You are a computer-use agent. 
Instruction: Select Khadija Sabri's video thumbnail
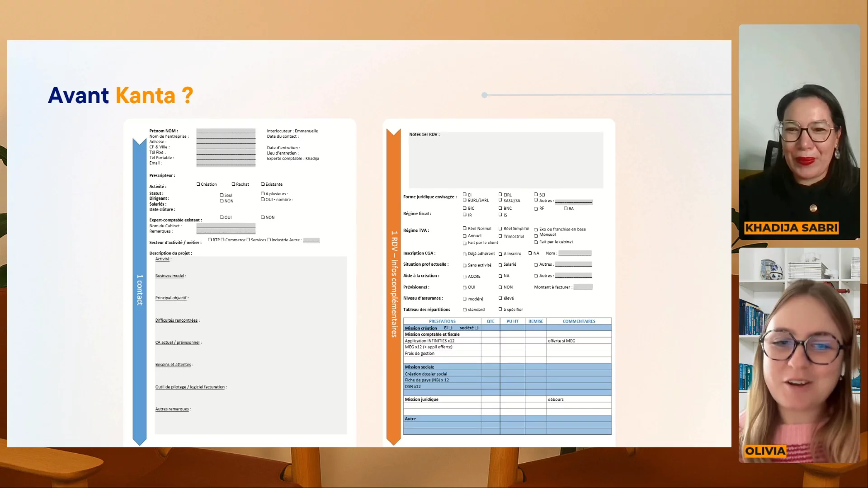799,132
